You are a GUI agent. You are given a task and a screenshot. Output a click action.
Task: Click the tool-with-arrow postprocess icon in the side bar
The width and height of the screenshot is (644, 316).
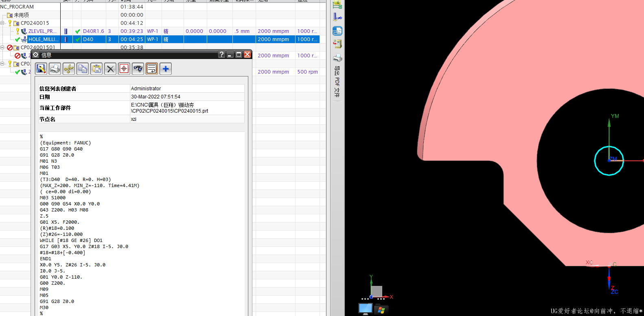[337, 17]
